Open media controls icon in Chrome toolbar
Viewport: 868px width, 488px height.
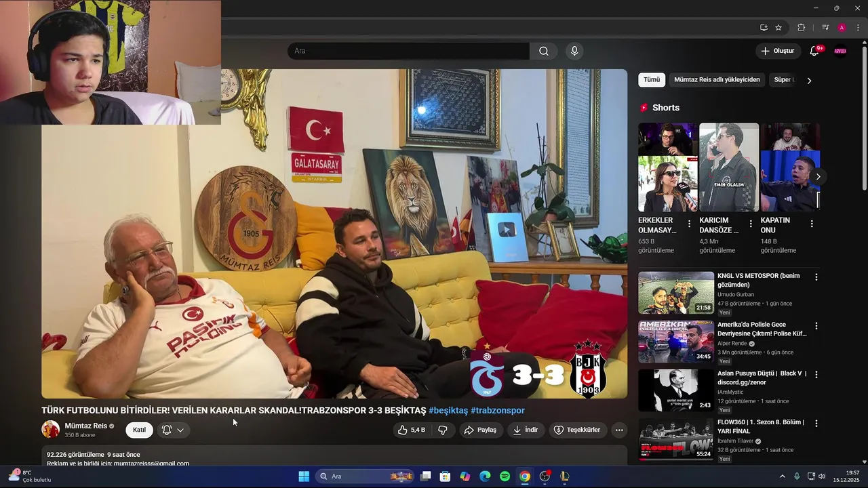point(825,28)
